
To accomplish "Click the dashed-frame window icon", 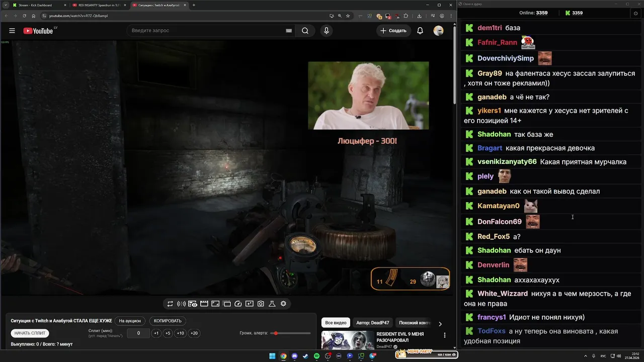I will 227,304.
